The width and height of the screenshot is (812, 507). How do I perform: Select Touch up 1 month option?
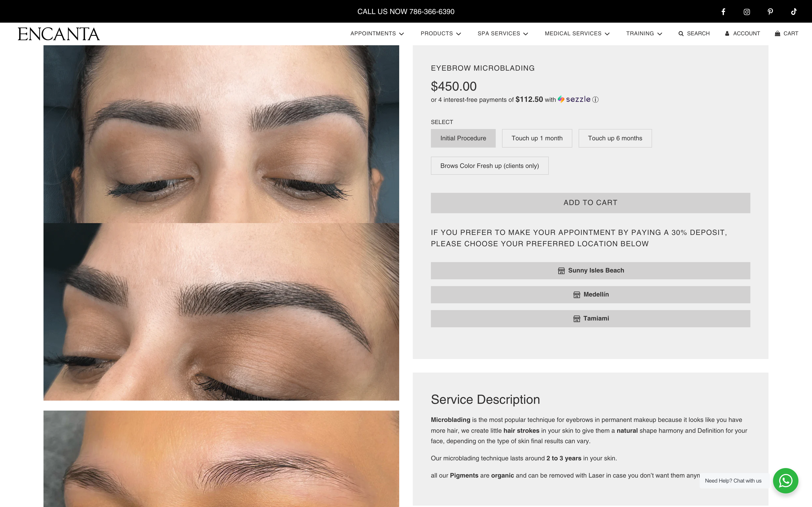[x=536, y=138]
